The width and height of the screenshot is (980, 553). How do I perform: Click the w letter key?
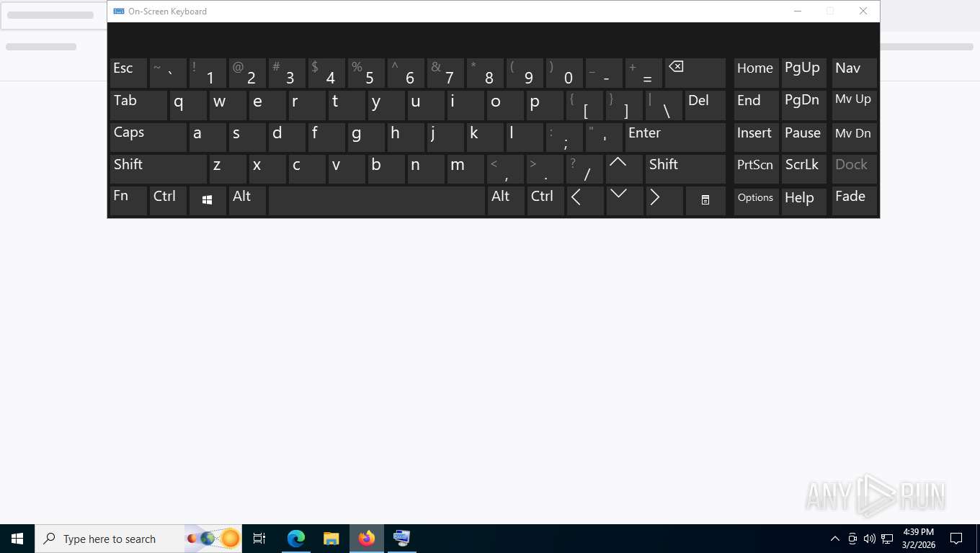coord(228,105)
